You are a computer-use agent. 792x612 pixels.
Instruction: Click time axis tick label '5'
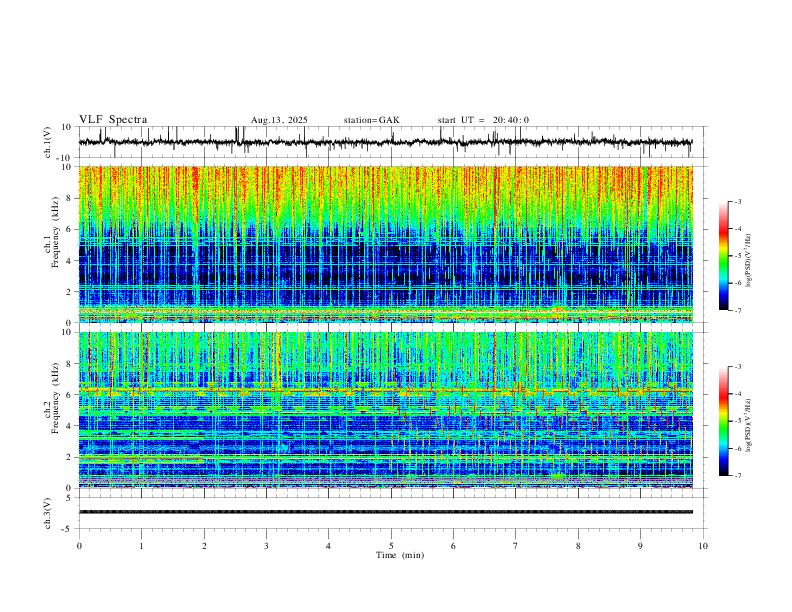391,546
